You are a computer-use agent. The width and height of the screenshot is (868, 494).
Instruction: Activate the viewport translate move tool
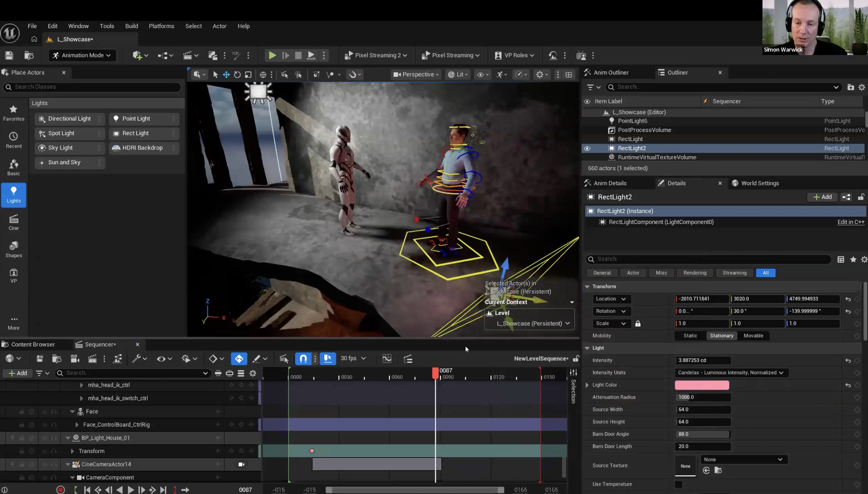(x=226, y=75)
